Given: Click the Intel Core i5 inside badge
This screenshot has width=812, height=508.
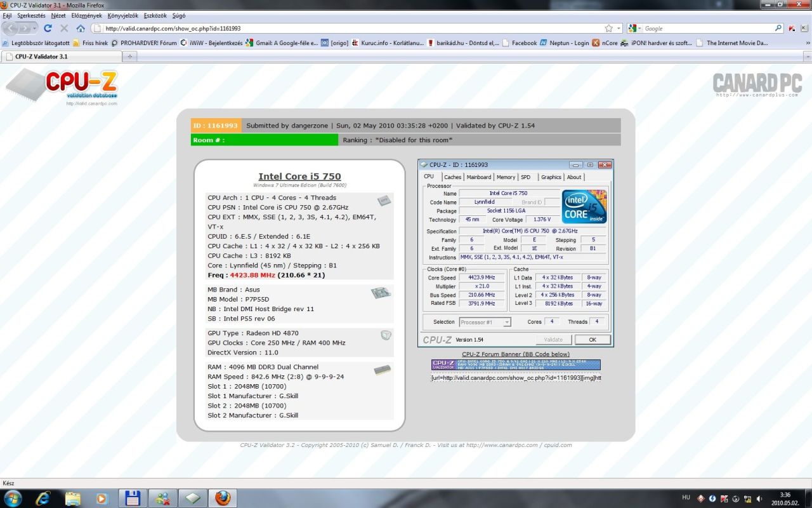Looking at the screenshot, I should coord(584,206).
